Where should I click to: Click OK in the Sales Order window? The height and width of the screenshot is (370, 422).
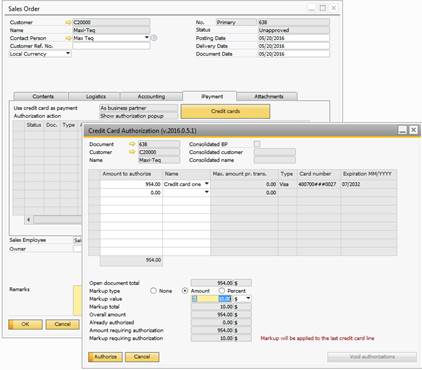pyautogui.click(x=25, y=324)
